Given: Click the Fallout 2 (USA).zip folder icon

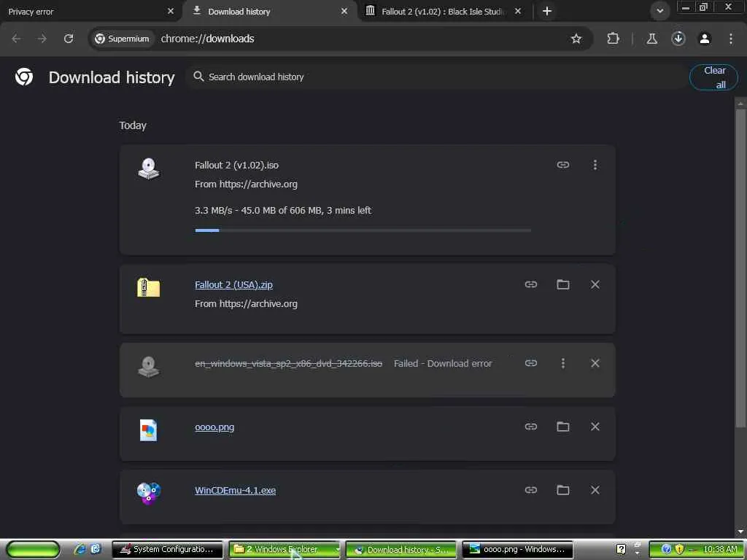Looking at the screenshot, I should click(x=149, y=287).
